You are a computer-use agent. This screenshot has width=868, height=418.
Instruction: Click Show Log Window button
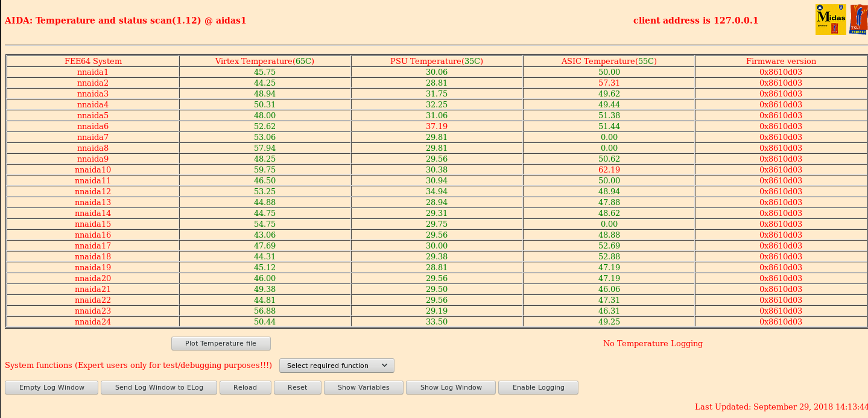(x=451, y=387)
